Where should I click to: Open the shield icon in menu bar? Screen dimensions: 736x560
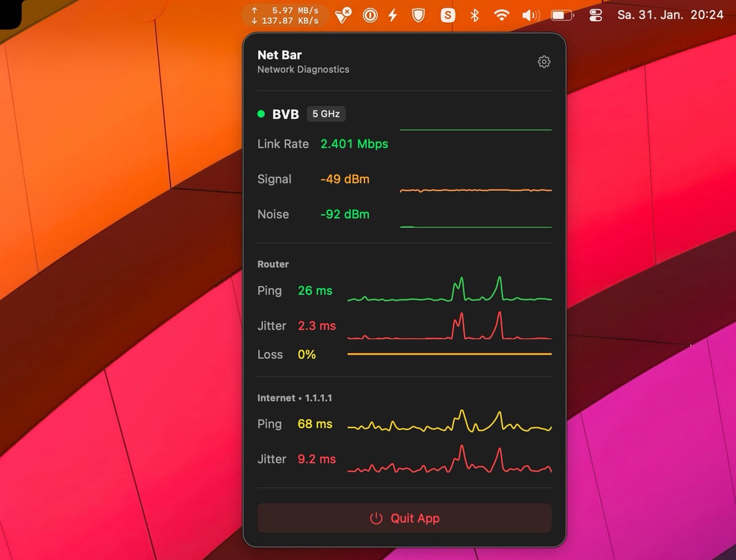point(418,15)
